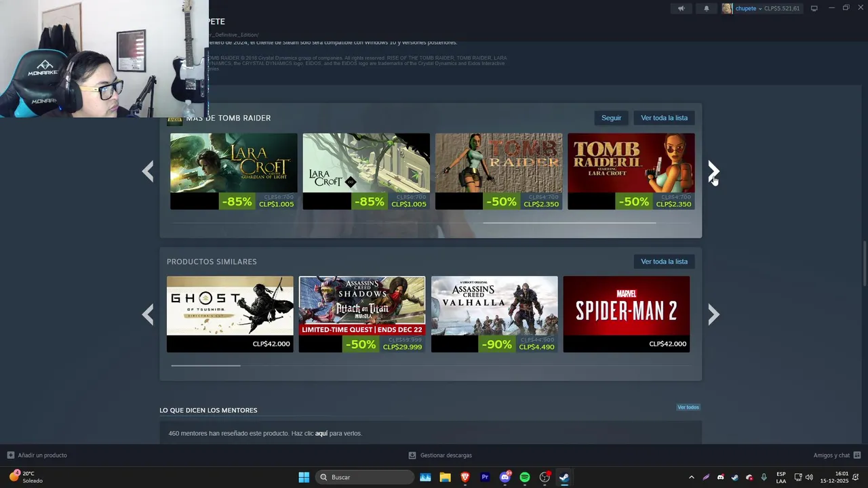The width and height of the screenshot is (868, 488).
Task: Open Ghost of Tsushima game card
Action: click(x=230, y=314)
